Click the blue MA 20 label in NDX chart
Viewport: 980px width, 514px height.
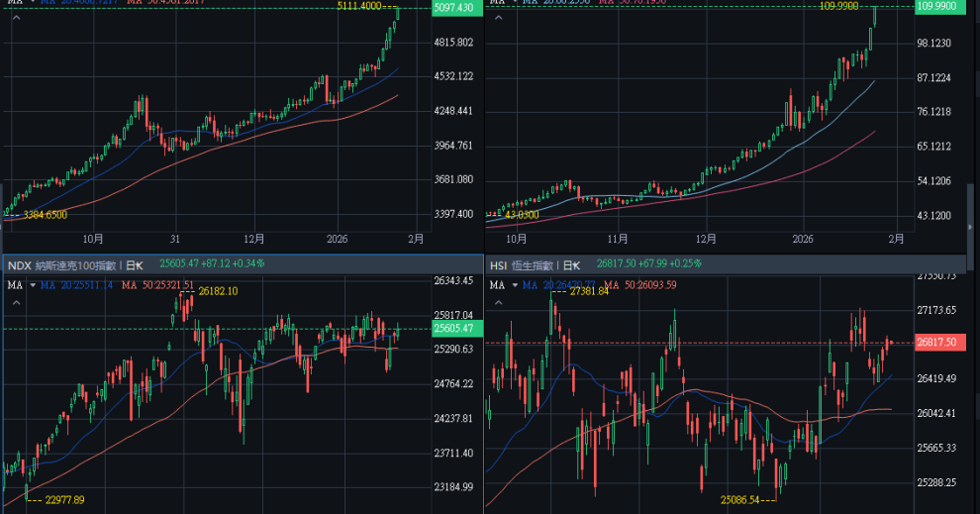[x=76, y=285]
